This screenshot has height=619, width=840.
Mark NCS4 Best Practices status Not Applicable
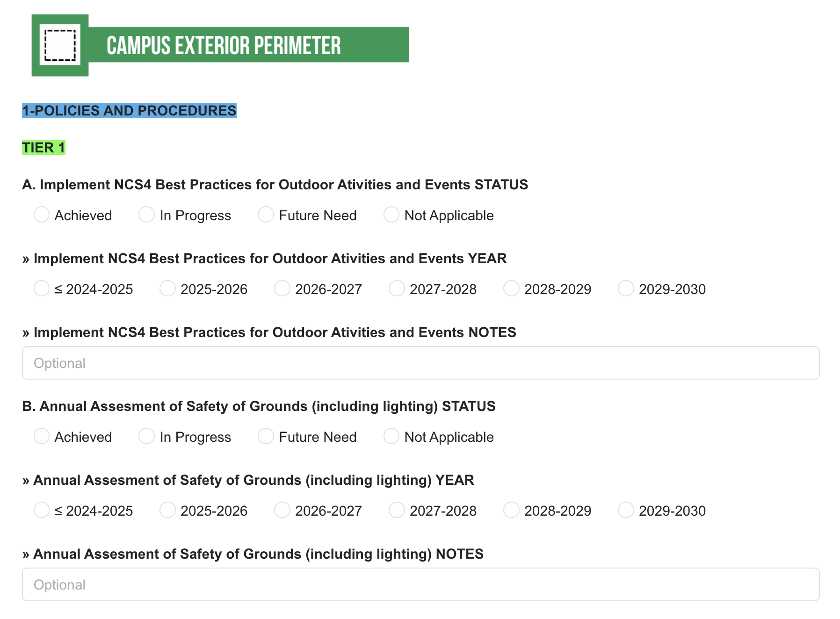click(x=391, y=215)
